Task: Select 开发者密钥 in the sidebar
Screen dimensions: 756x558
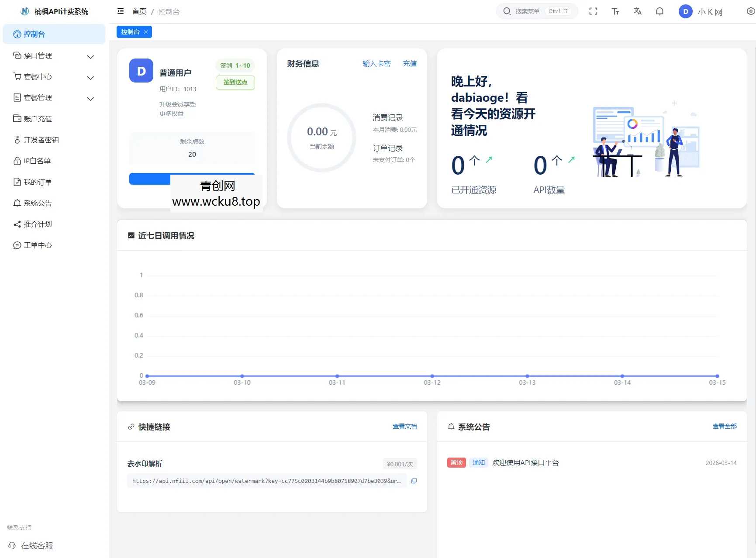Action: pos(41,140)
